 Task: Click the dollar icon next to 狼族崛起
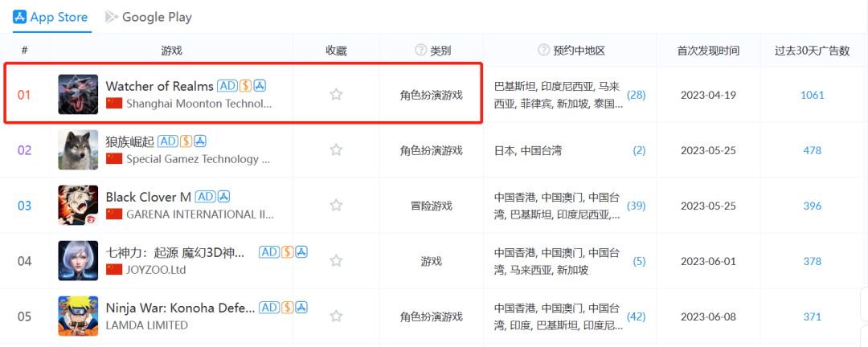(186, 141)
